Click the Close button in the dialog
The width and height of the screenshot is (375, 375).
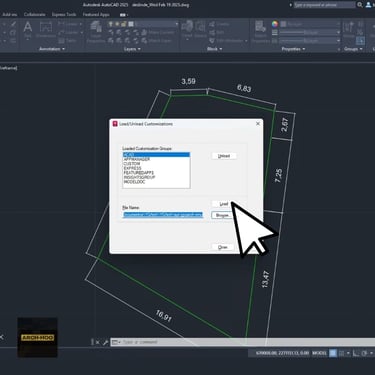coord(223,247)
